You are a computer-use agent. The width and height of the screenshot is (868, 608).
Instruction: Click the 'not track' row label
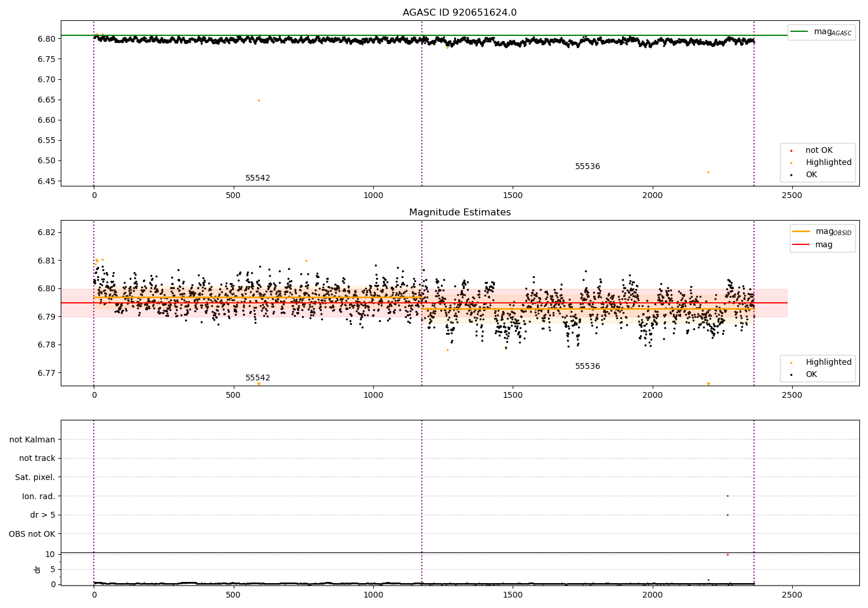(37, 459)
